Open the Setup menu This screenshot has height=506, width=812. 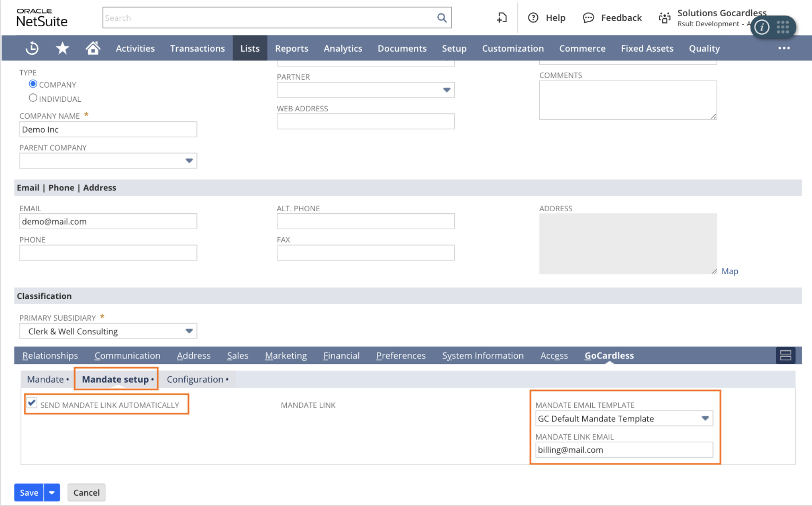(454, 48)
